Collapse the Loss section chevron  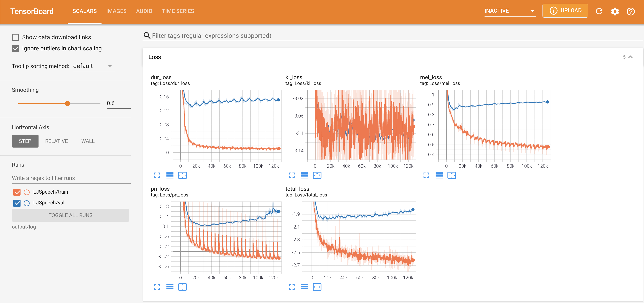click(631, 57)
